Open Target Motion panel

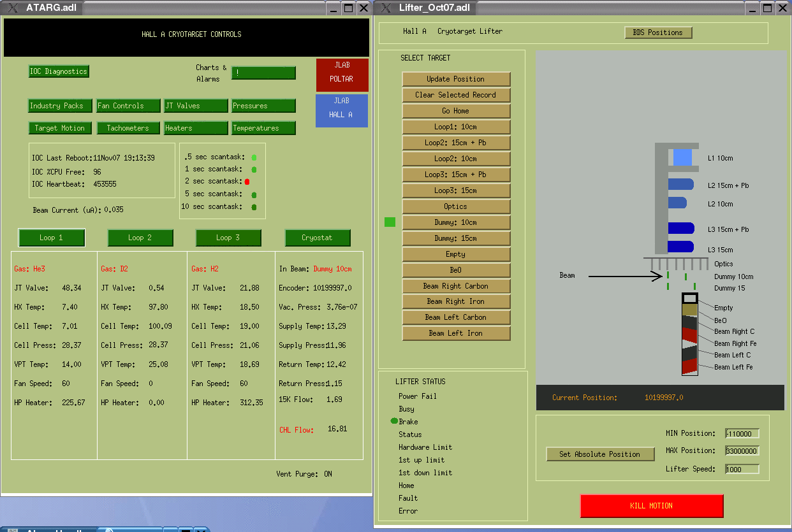point(60,128)
